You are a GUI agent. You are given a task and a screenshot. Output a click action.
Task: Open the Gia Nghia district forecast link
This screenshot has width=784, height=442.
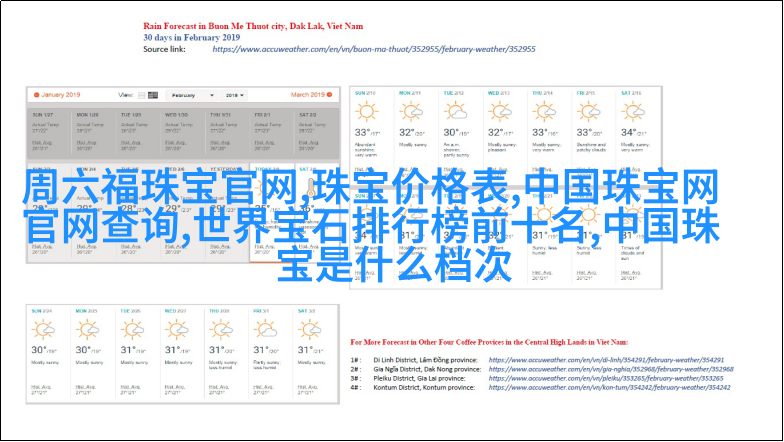[611, 369]
